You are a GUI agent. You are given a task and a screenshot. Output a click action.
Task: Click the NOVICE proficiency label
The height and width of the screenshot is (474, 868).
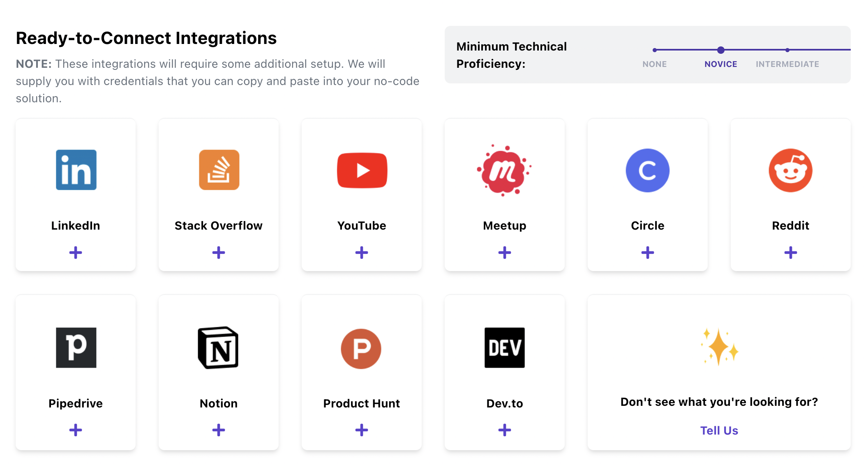pos(721,64)
